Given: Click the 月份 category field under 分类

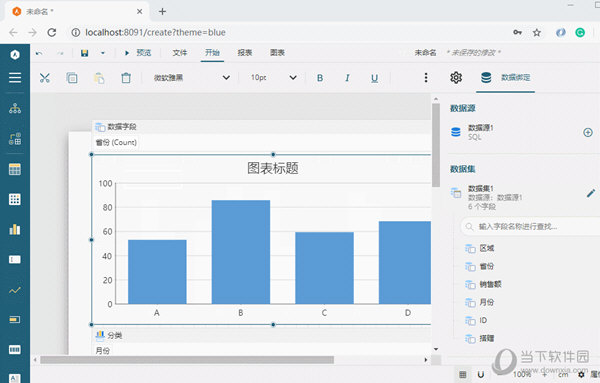Looking at the screenshot, I should point(103,350).
